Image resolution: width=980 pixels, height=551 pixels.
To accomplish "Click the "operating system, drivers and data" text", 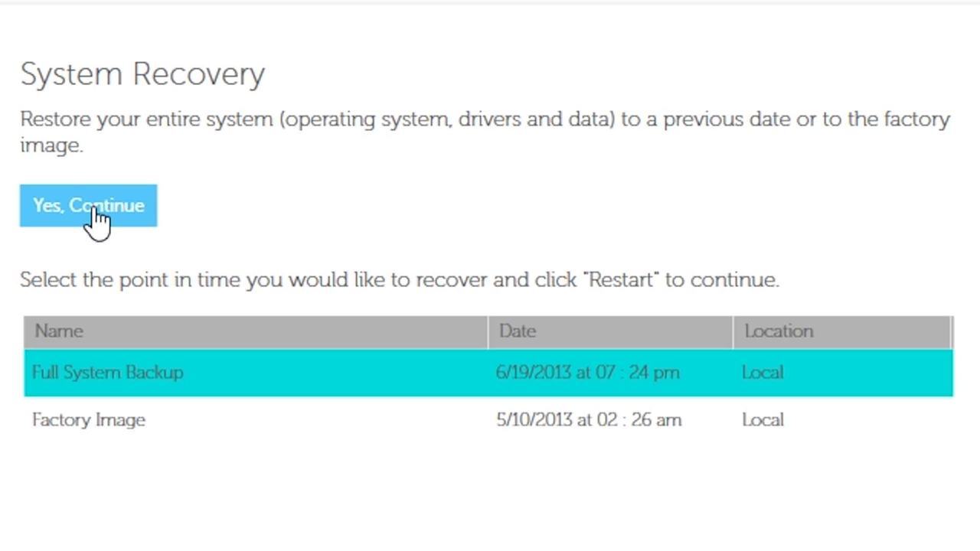I will (x=447, y=119).
